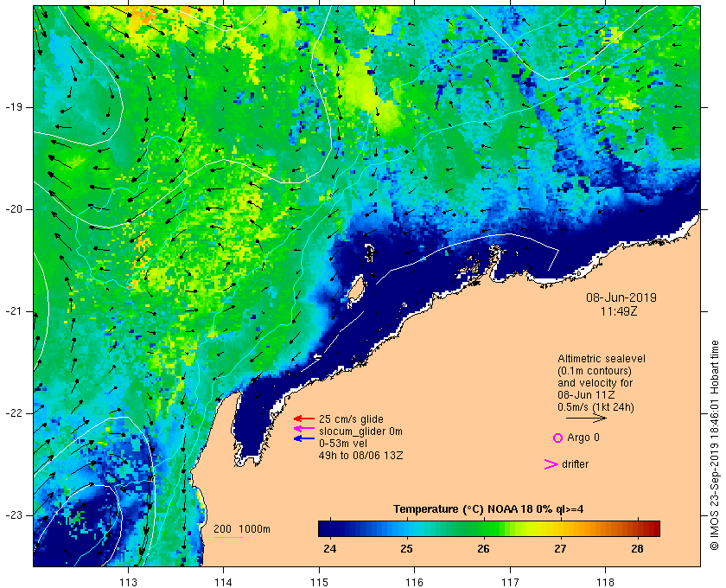This screenshot has width=726, height=588.
Task: Click the '200 1000m' bathymetry label
Action: pyautogui.click(x=242, y=529)
